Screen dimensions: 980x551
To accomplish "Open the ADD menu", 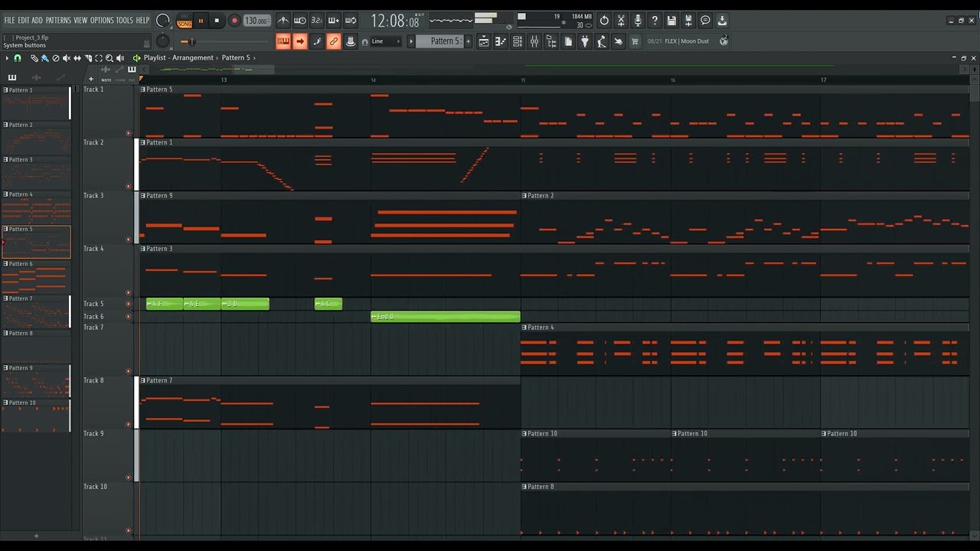I will tap(38, 20).
